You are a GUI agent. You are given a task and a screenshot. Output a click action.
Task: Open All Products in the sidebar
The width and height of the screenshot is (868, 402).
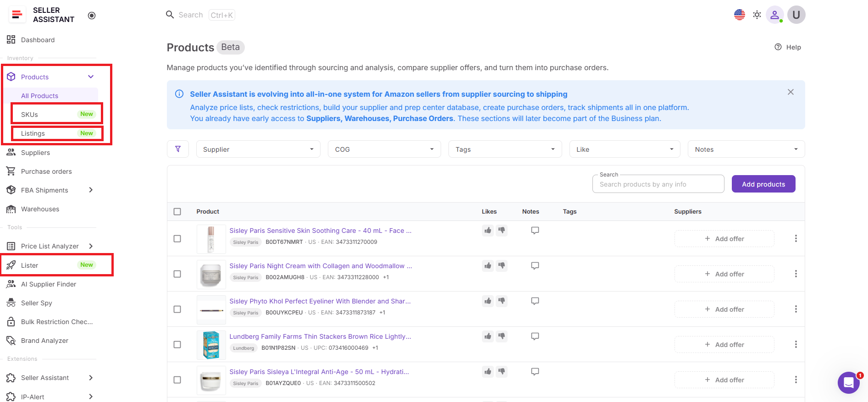(51, 96)
